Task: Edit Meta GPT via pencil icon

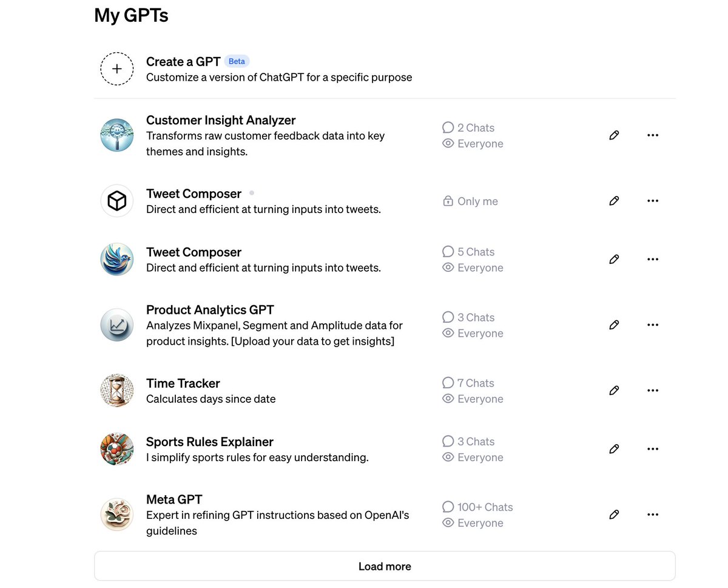Action: tap(614, 515)
